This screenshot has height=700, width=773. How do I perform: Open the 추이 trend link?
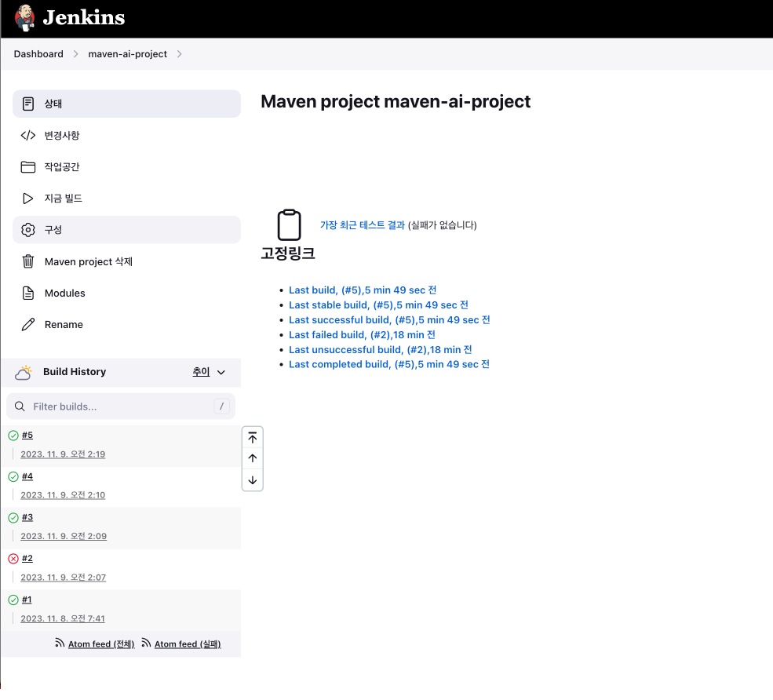pyautogui.click(x=201, y=372)
